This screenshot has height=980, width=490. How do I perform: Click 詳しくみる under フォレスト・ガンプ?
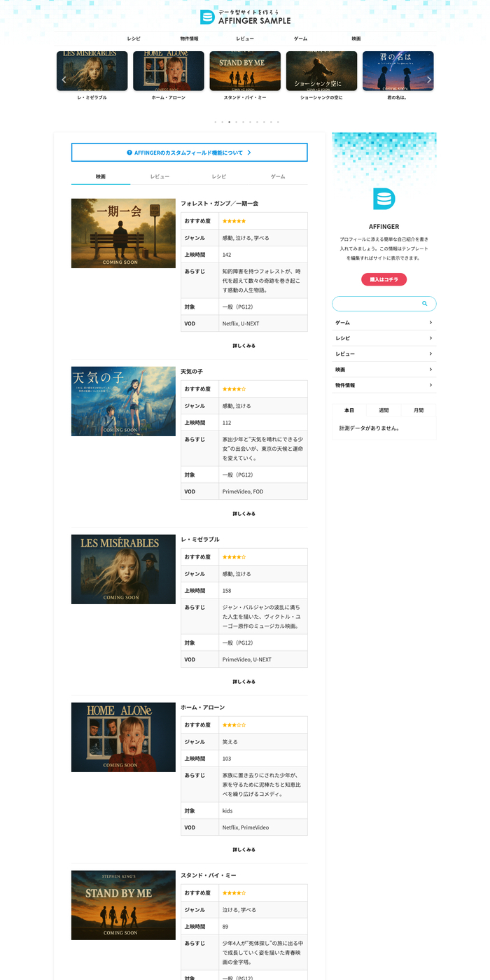tap(244, 346)
